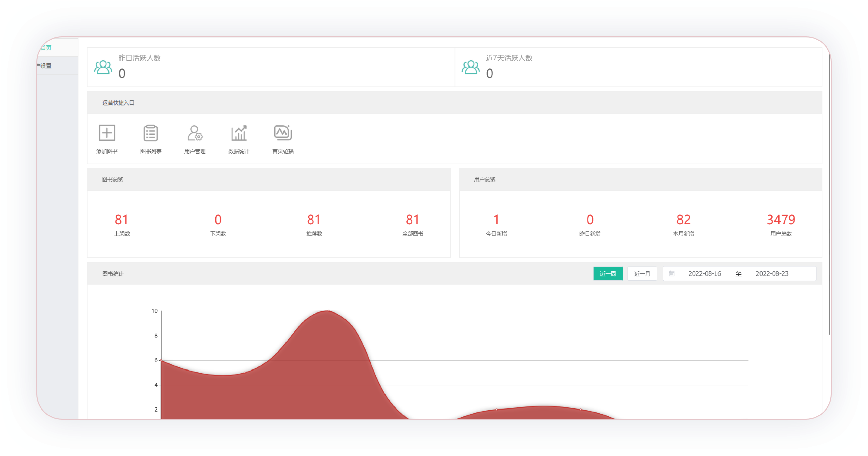Image resolution: width=868 pixels, height=456 pixels.
Task: Click the calendar icon in date range field
Action: click(x=671, y=273)
